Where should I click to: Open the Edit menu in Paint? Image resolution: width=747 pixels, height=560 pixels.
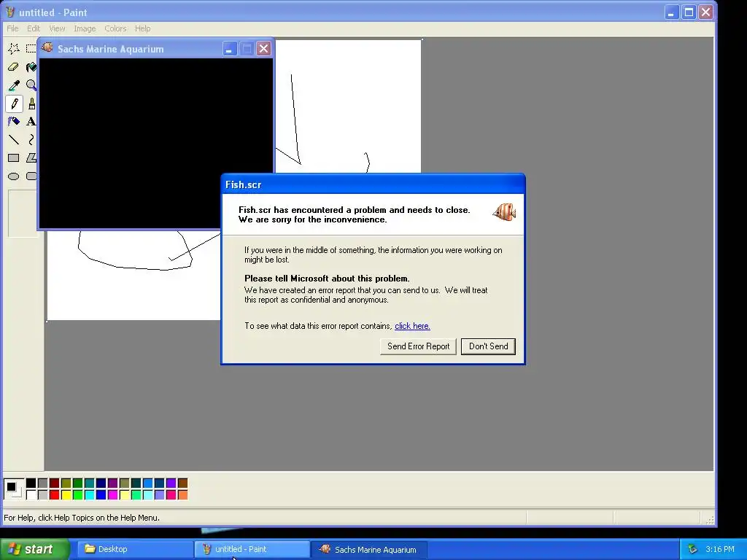click(x=34, y=28)
